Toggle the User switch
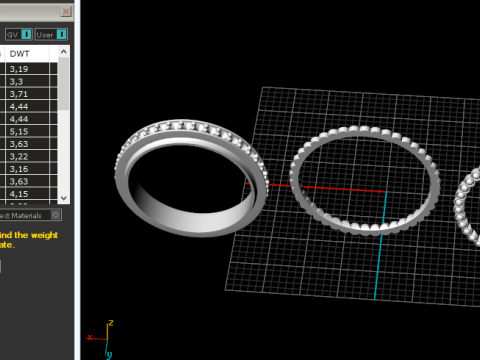 [51, 35]
